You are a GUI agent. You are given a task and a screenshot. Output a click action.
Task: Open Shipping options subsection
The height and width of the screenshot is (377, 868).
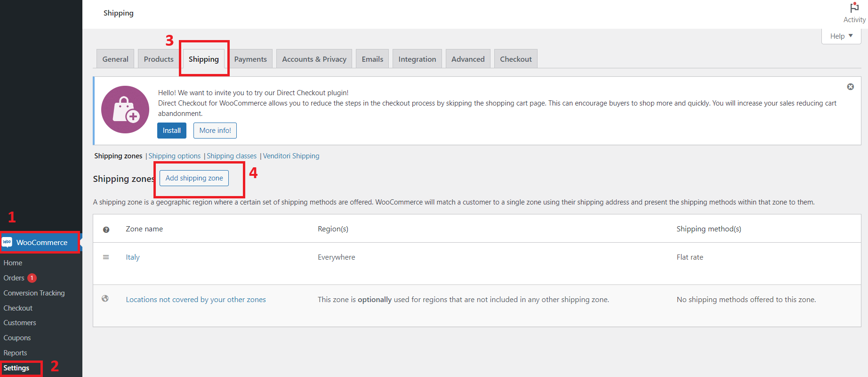[x=175, y=156]
